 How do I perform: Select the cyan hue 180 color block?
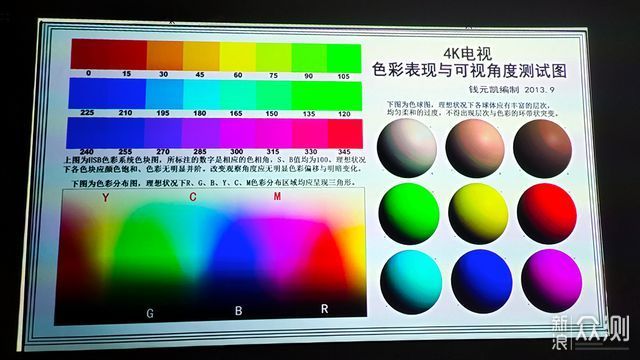pos(202,94)
